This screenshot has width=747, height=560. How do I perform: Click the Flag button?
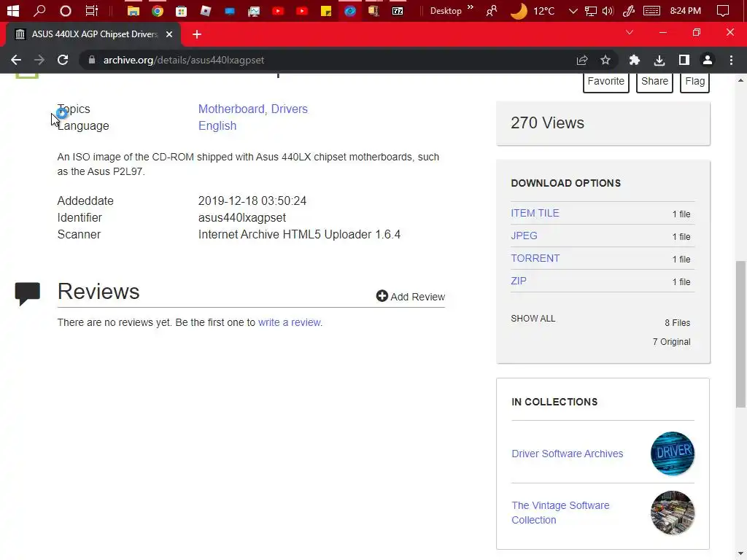coord(694,82)
